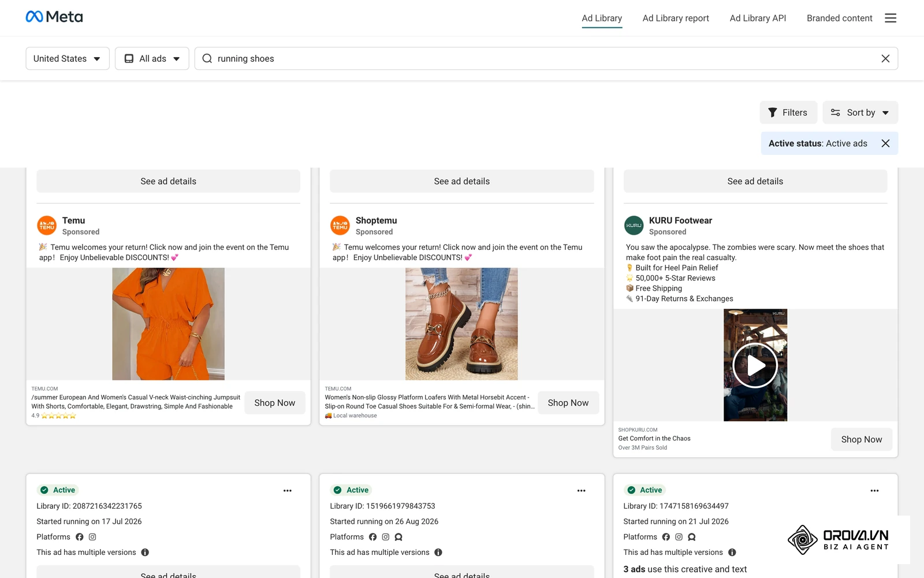Expand the Sort by dropdown

860,113
